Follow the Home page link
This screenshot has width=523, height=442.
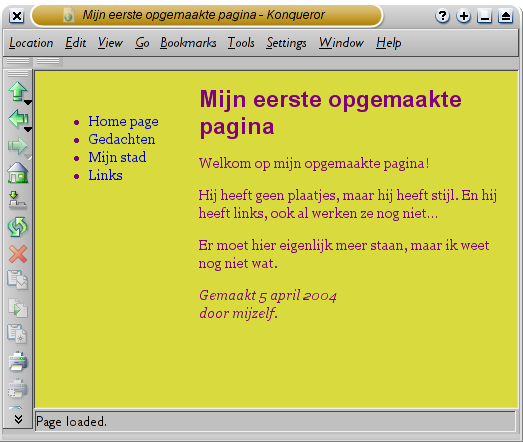click(x=123, y=121)
